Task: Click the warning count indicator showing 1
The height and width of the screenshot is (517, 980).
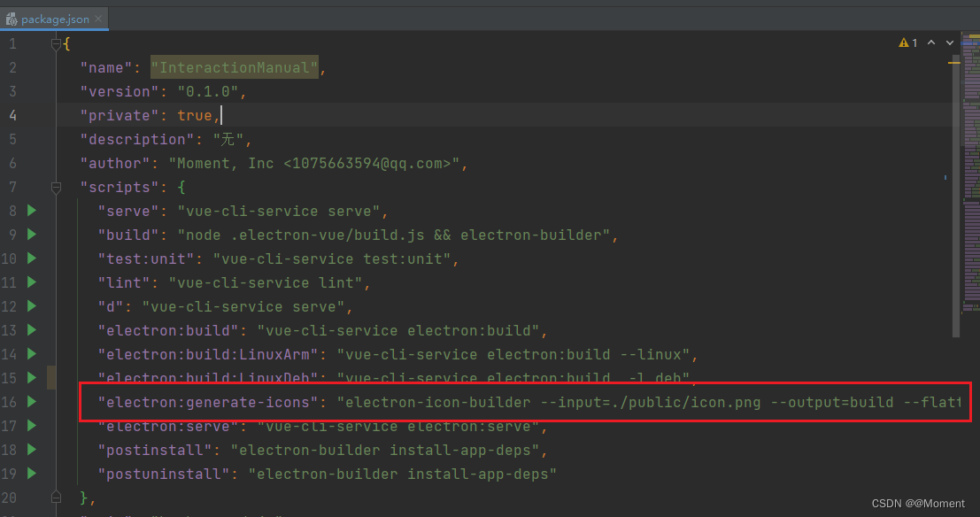Action: [x=906, y=42]
